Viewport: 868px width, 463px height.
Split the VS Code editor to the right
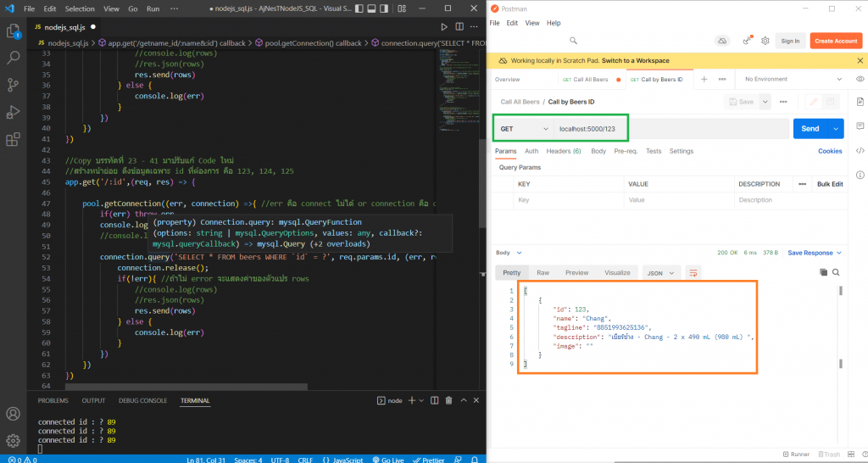click(x=459, y=26)
